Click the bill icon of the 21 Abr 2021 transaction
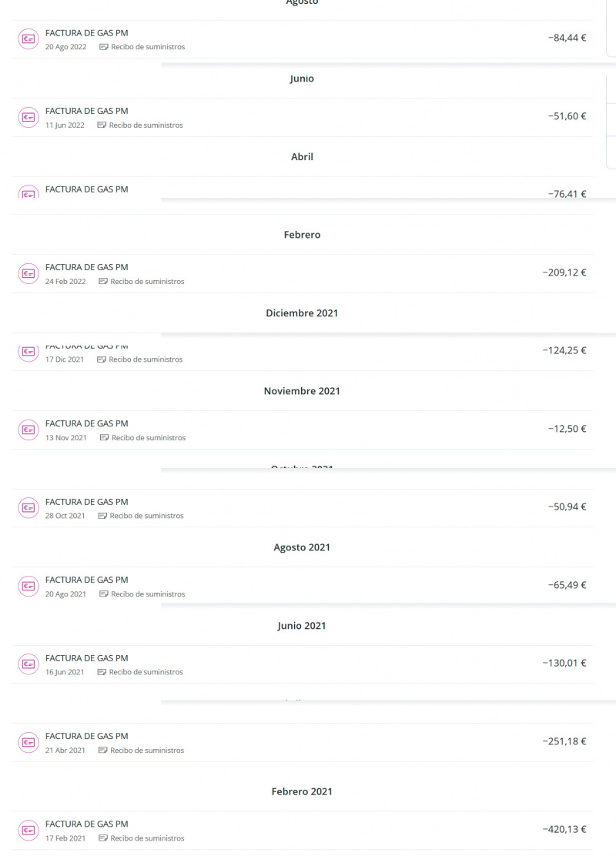The height and width of the screenshot is (856, 616). point(28,742)
